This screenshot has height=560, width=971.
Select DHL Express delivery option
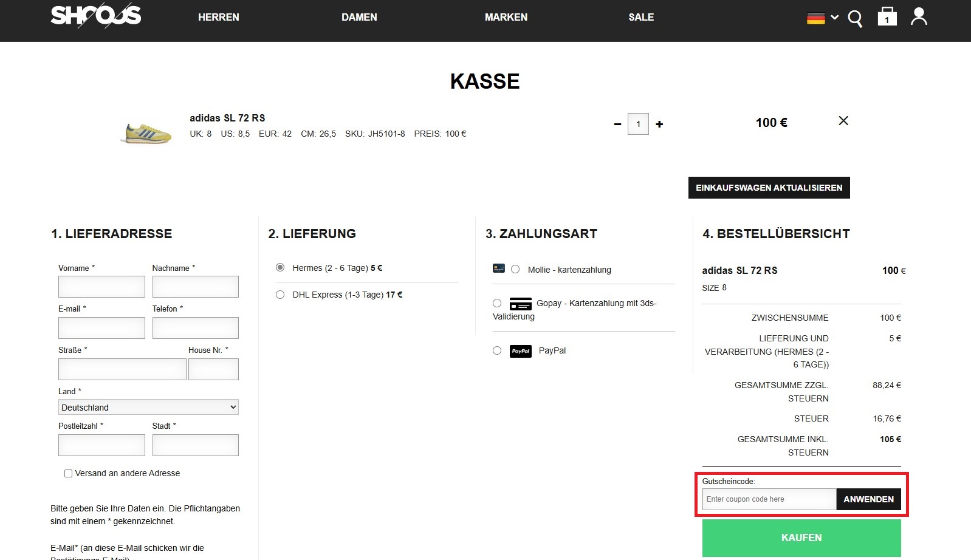[x=280, y=295]
